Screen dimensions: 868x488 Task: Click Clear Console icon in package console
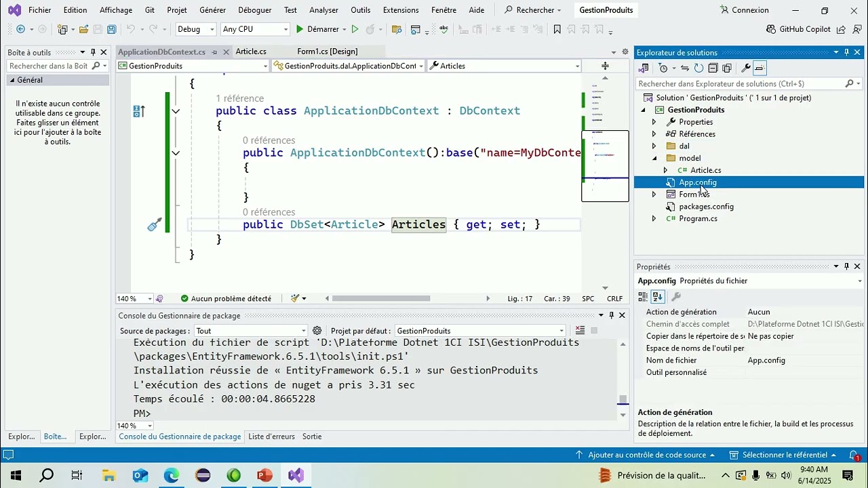click(x=580, y=330)
